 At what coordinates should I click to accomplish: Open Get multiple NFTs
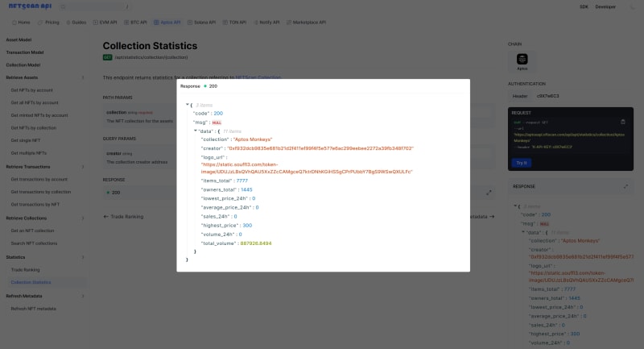tap(28, 153)
